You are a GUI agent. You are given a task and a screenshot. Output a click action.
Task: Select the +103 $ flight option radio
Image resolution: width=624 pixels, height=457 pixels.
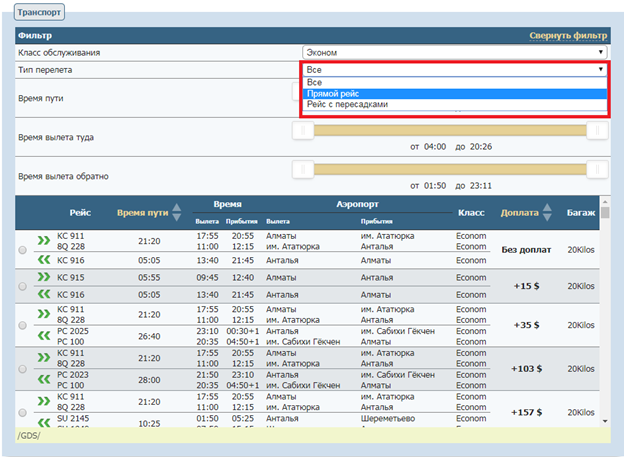23,369
